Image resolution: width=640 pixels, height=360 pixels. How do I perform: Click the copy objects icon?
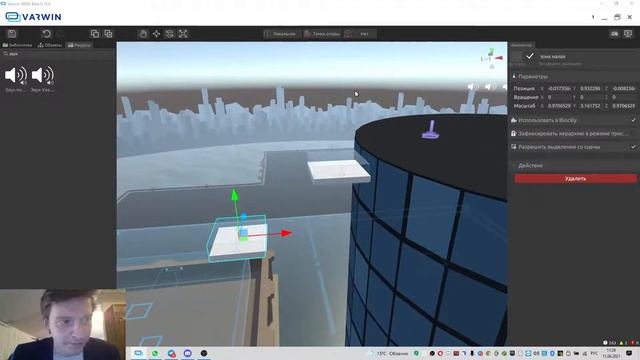coord(95,33)
